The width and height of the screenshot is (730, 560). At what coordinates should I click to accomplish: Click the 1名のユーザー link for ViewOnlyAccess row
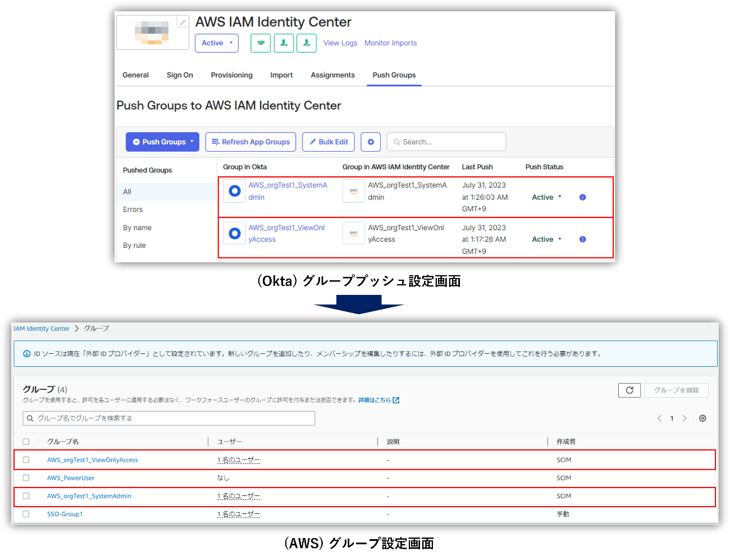tap(239, 460)
